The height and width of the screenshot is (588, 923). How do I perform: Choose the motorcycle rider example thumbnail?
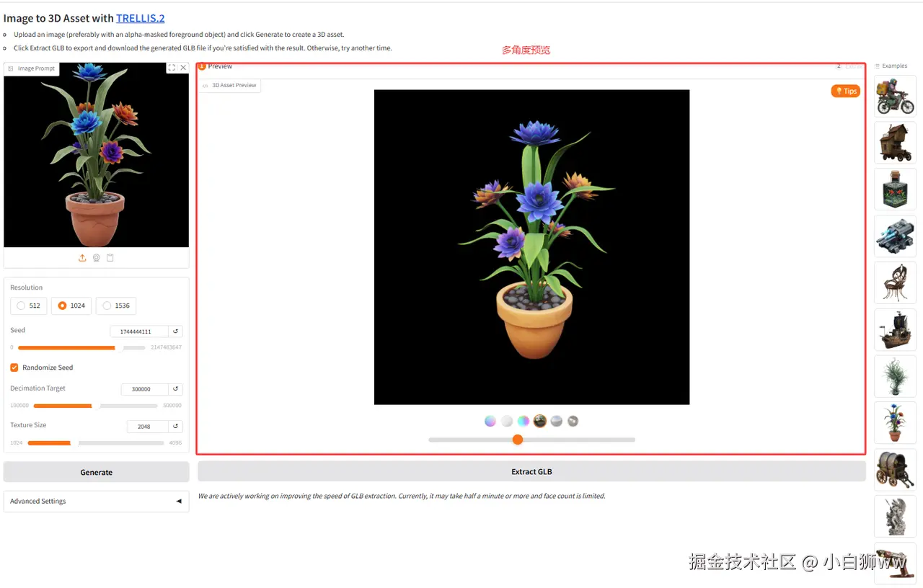[x=895, y=97]
